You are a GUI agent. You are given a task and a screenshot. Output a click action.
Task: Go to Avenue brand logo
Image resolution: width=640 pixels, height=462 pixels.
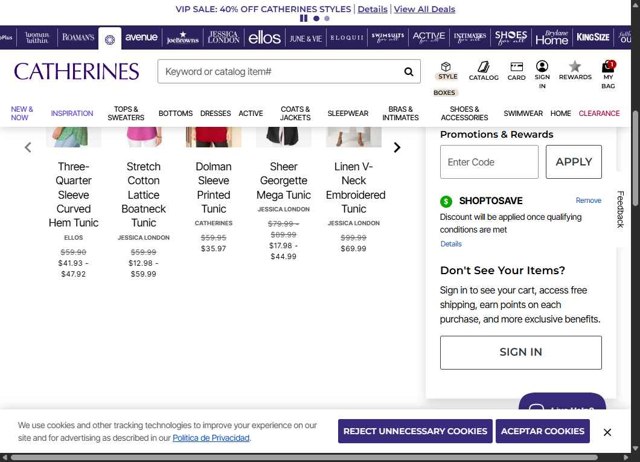pos(141,37)
